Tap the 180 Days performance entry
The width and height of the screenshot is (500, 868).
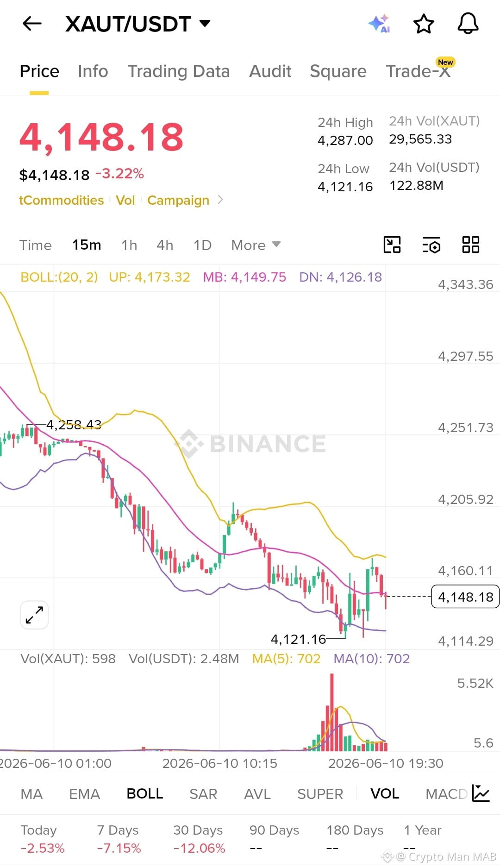coord(355,839)
